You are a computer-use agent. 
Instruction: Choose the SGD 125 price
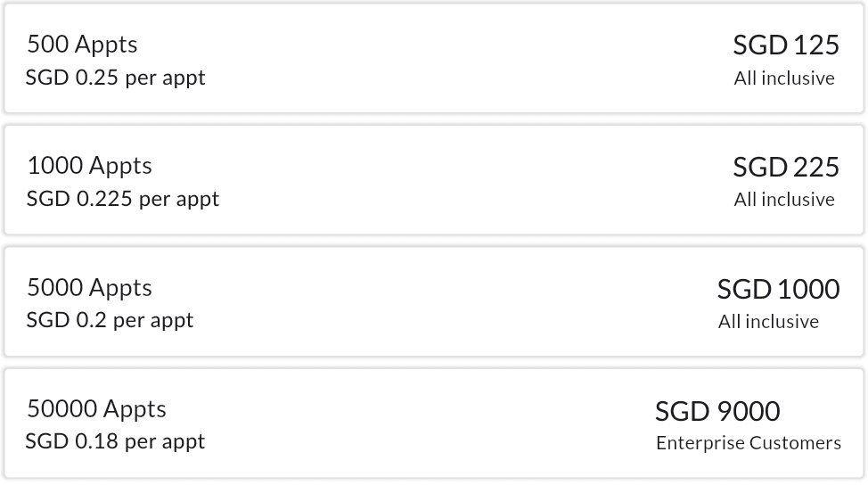point(785,45)
